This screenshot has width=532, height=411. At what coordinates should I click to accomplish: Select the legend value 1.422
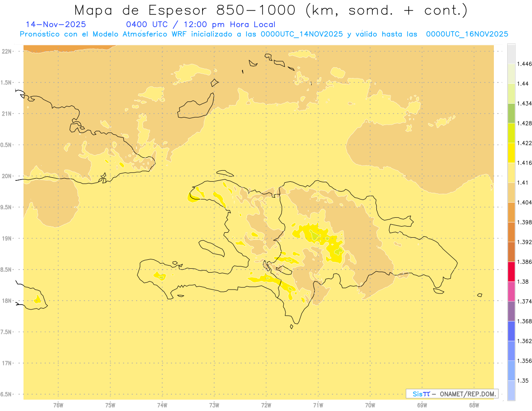524,143
